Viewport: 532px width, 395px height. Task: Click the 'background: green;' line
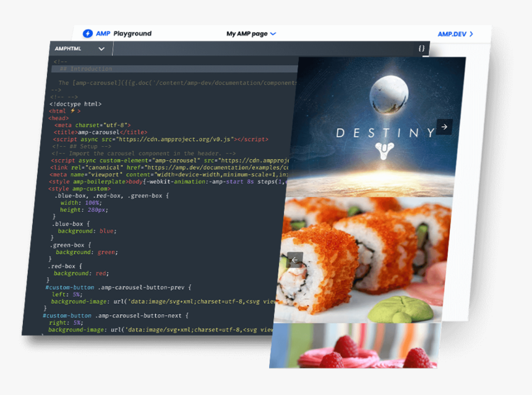[87, 252]
